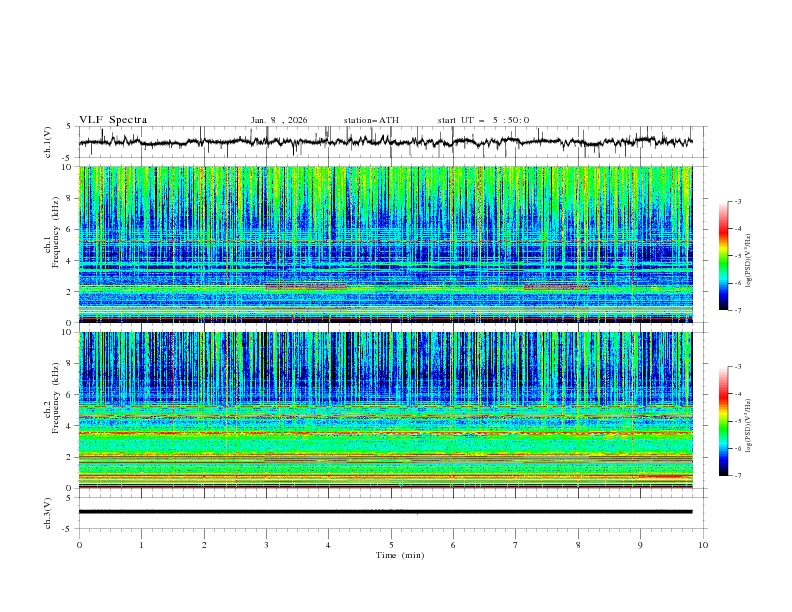Click the '-4' label on lower colorbar

(x=738, y=394)
